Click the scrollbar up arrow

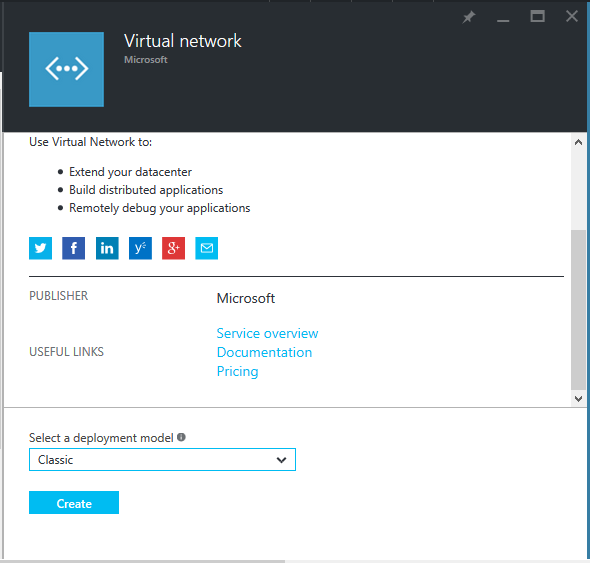click(578, 142)
